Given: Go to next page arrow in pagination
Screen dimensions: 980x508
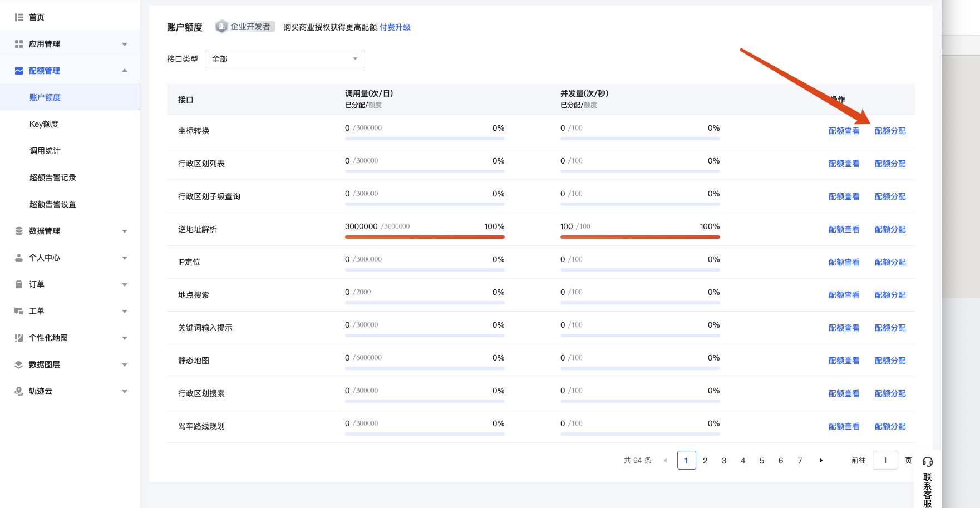Looking at the screenshot, I should [821, 461].
